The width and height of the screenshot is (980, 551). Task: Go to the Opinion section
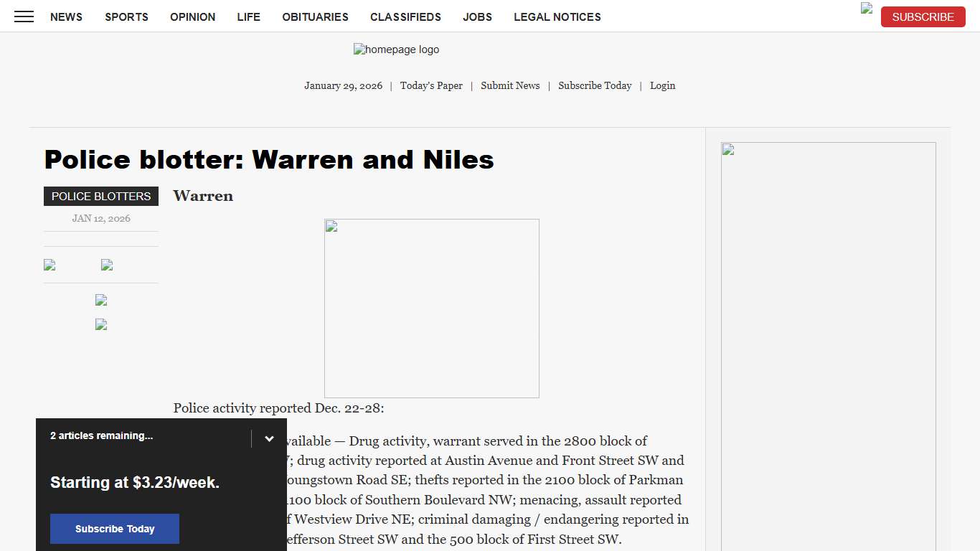tap(192, 17)
